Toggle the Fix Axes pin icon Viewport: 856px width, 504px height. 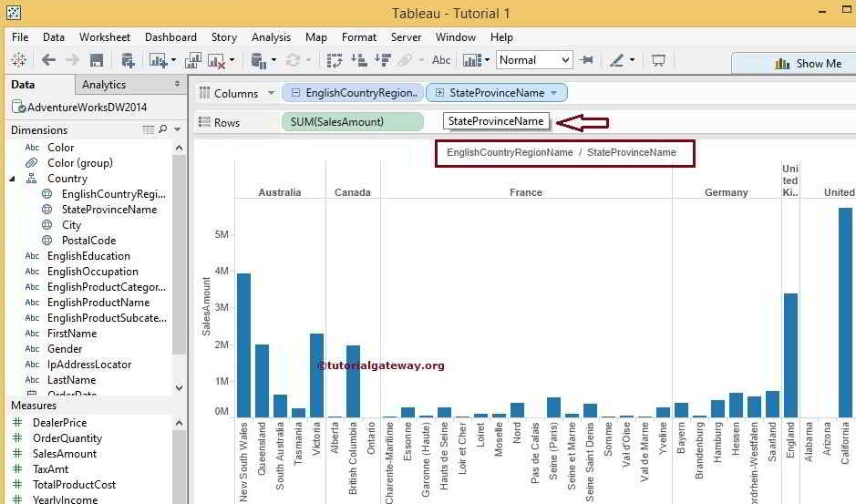click(x=587, y=60)
